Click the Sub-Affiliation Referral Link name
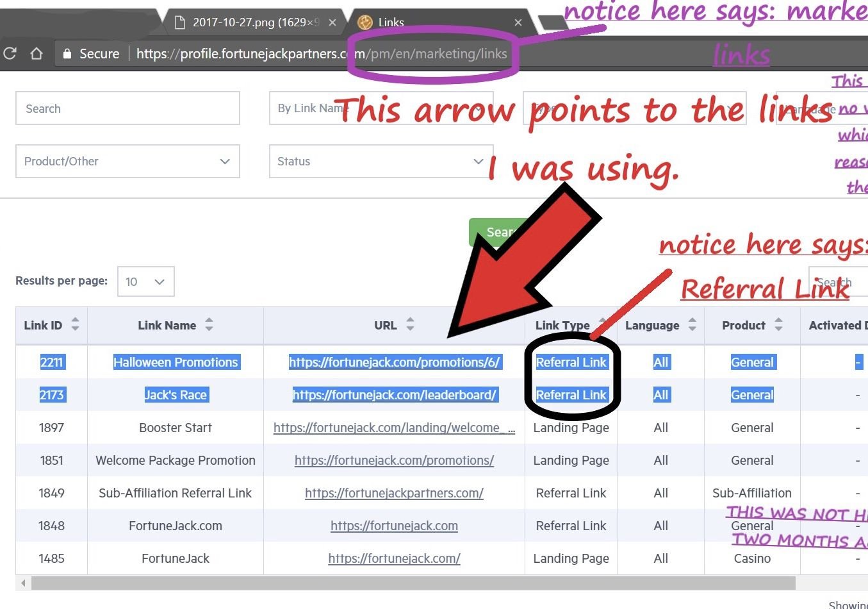 coord(176,493)
